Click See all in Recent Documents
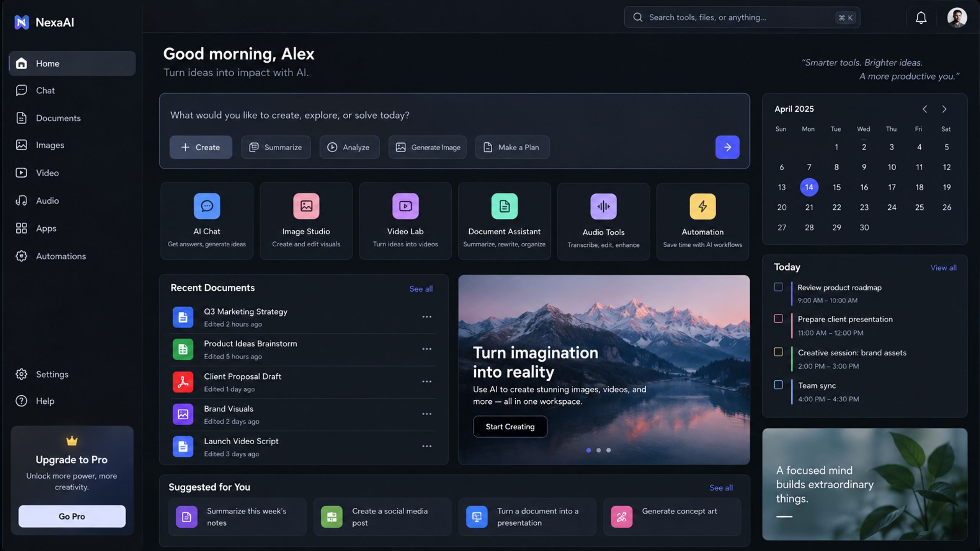980x551 pixels. point(421,289)
